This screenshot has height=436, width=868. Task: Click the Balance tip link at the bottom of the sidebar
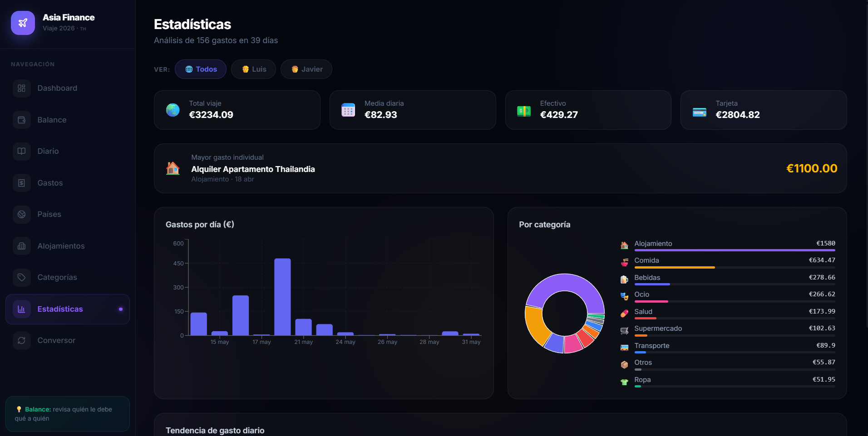coord(68,414)
